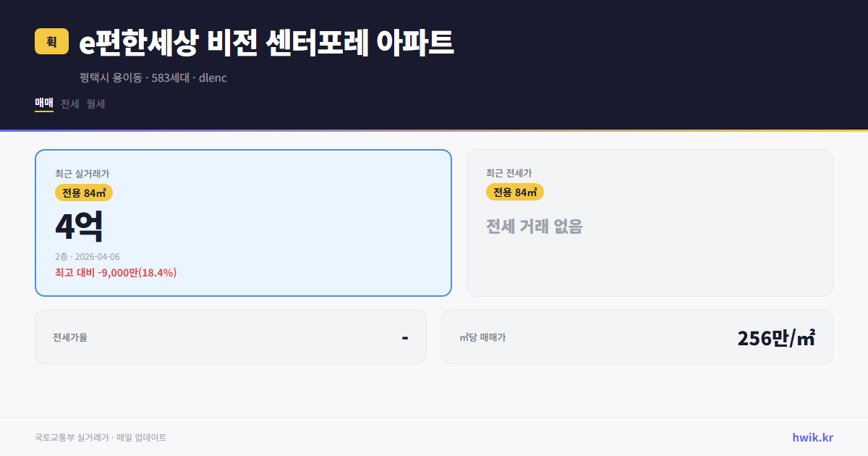The width and height of the screenshot is (868, 456).
Task: Select the 전용 84㎡ badge on 전세가 card
Action: coord(514,192)
